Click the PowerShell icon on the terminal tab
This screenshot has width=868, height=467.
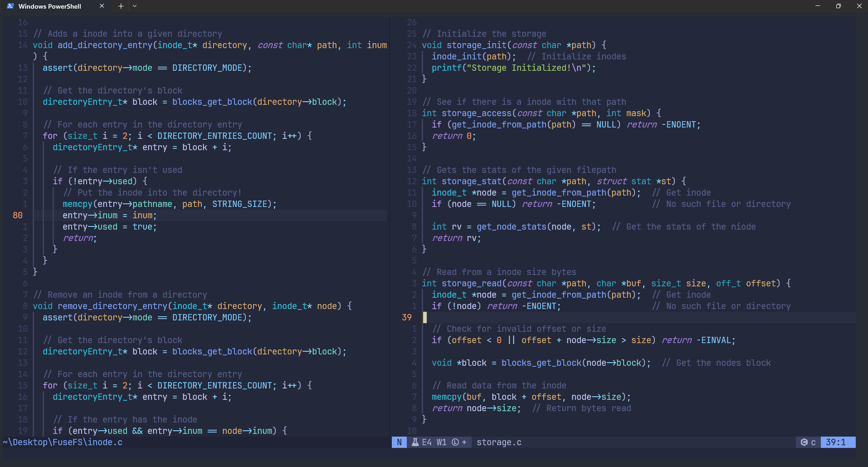(x=10, y=6)
